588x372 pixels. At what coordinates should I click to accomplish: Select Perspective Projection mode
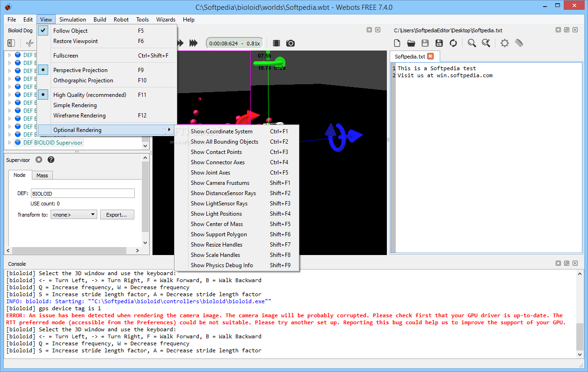(x=107, y=70)
